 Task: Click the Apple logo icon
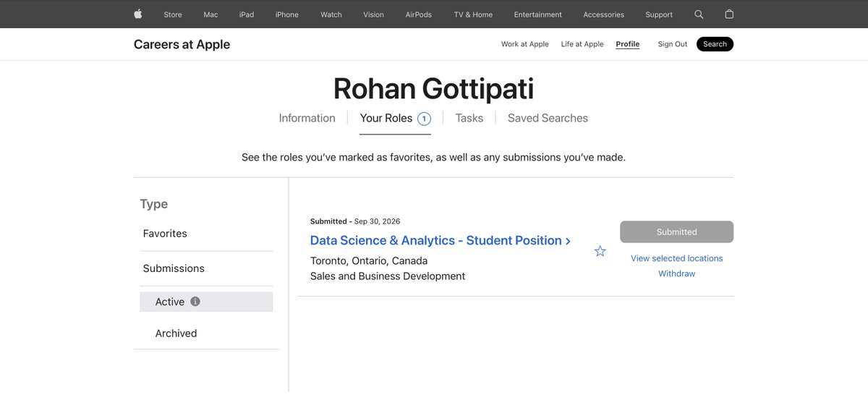tap(138, 14)
